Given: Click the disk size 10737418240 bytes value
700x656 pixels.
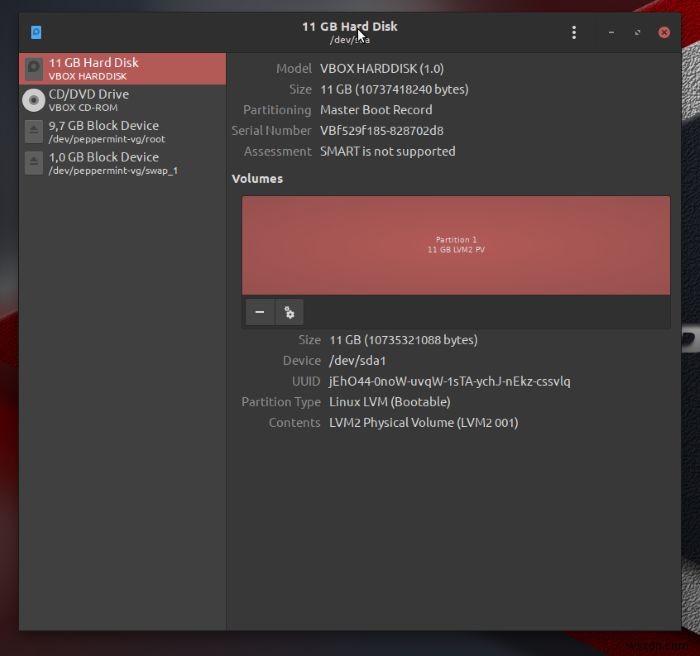Looking at the screenshot, I should tap(394, 89).
